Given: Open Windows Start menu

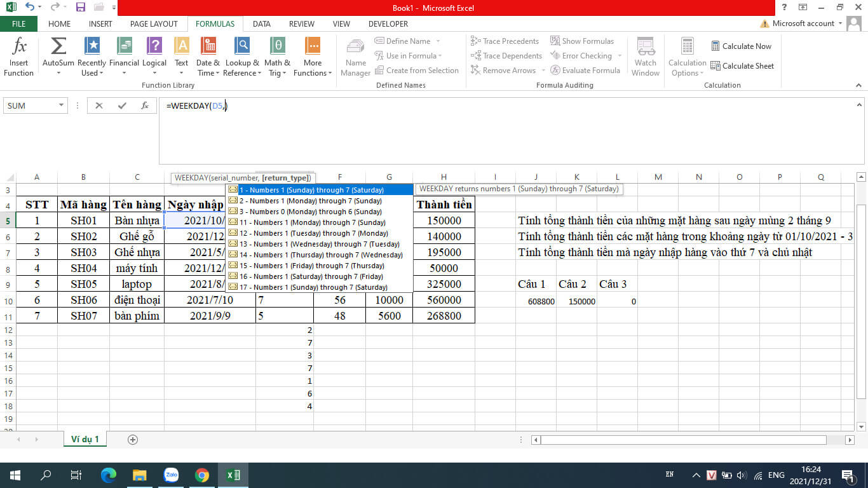Looking at the screenshot, I should (x=15, y=475).
